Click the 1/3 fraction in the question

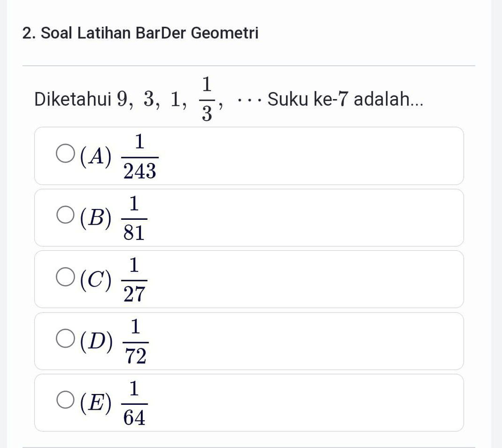207,100
